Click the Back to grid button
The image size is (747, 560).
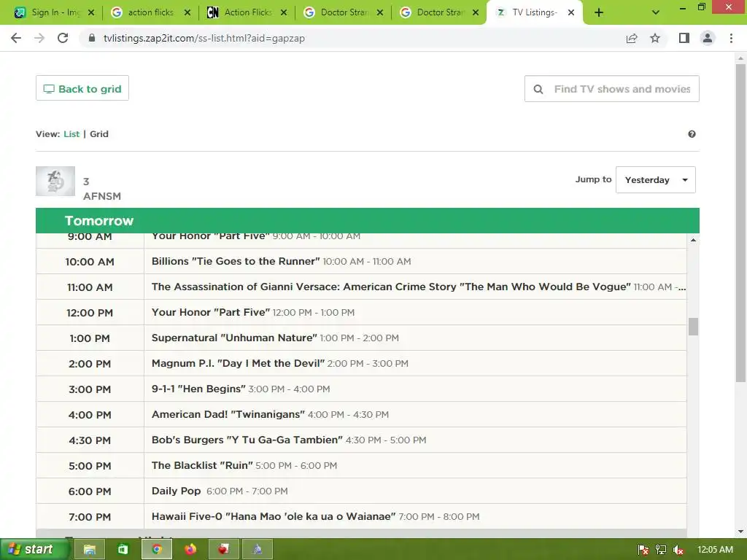point(82,88)
